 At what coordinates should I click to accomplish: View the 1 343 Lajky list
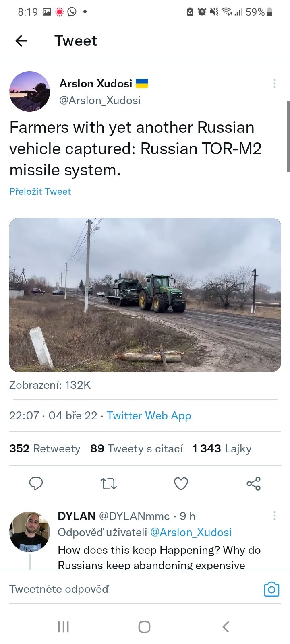(x=222, y=448)
